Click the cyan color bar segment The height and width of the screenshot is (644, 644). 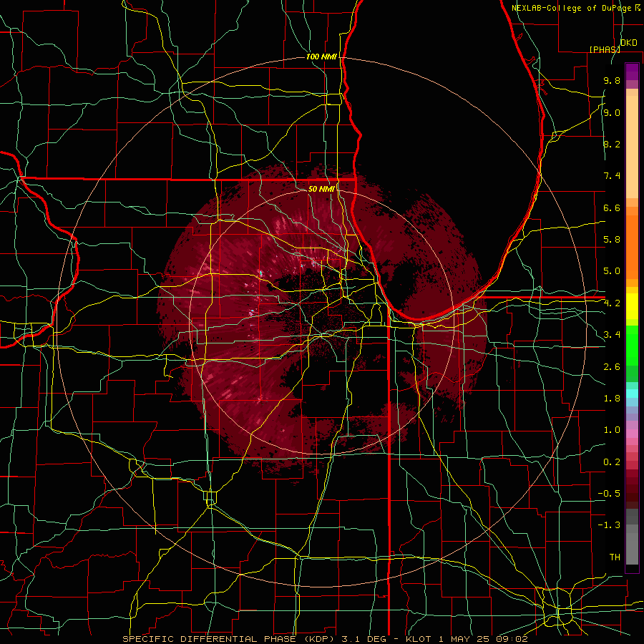tap(632, 394)
